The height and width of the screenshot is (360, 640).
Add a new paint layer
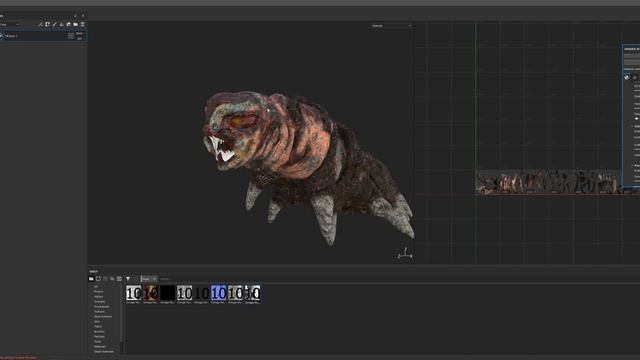[x=54, y=24]
